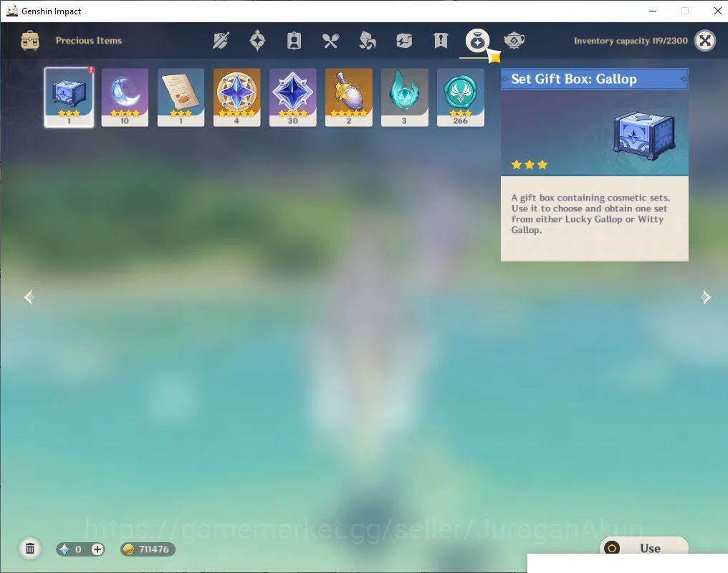Viewport: 728px width, 573px height.
Task: Open the Furnishings teapot tab
Action: [514, 41]
